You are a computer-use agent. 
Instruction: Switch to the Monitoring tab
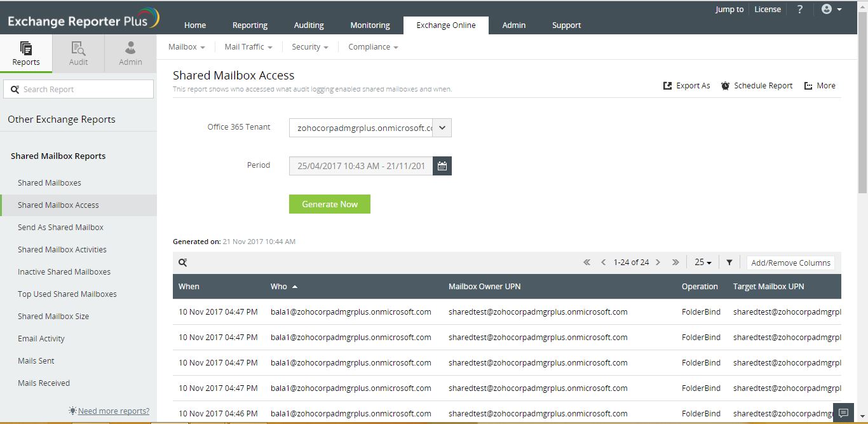[x=370, y=25]
